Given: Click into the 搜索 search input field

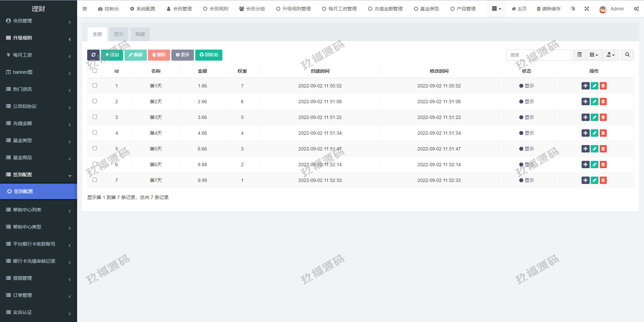Looking at the screenshot, I should point(538,55).
